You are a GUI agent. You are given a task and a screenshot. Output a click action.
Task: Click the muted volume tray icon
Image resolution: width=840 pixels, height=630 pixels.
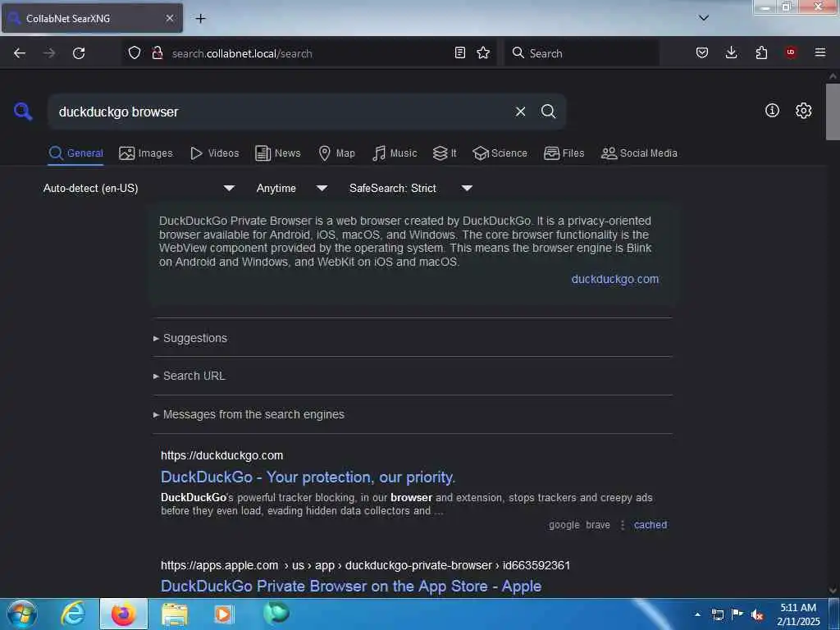coord(756,615)
